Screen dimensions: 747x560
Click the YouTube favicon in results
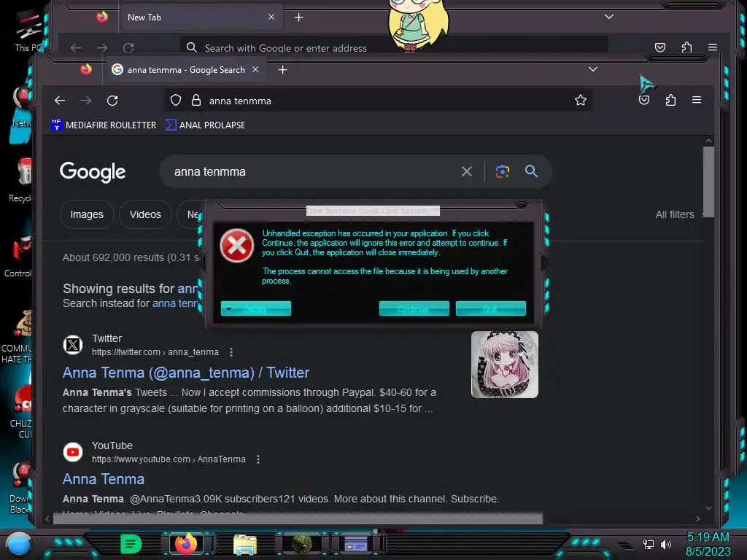coord(73,452)
